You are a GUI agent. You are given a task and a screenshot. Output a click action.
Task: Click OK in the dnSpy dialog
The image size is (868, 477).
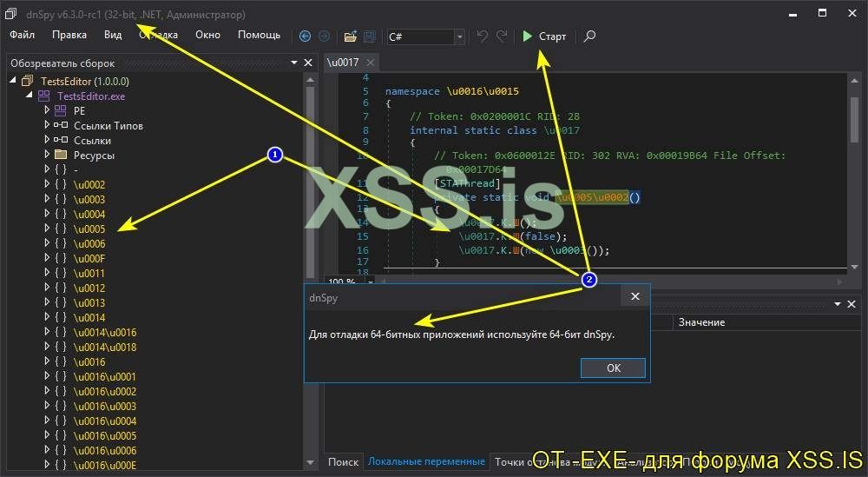click(x=613, y=368)
